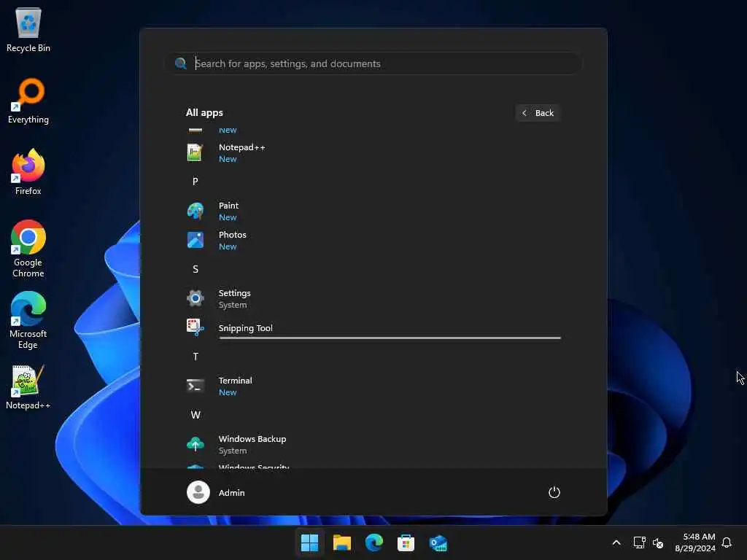Click the Photos app icon
The width and height of the screenshot is (747, 560).
click(196, 240)
